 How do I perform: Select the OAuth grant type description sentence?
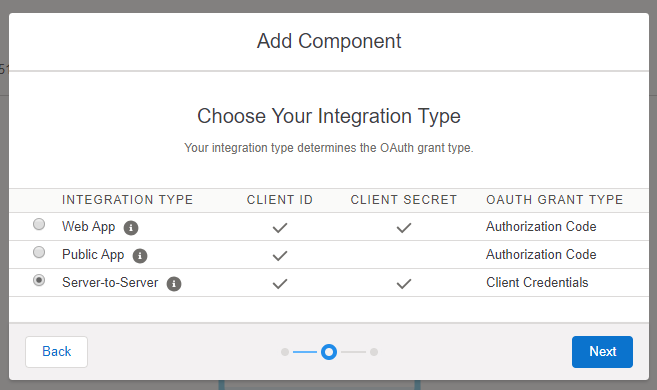pos(329,148)
